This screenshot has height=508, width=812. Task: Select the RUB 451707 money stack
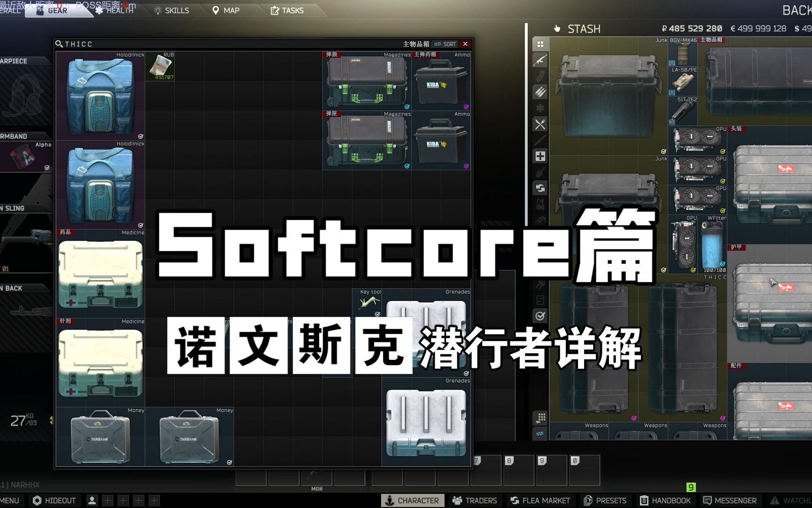(160, 66)
